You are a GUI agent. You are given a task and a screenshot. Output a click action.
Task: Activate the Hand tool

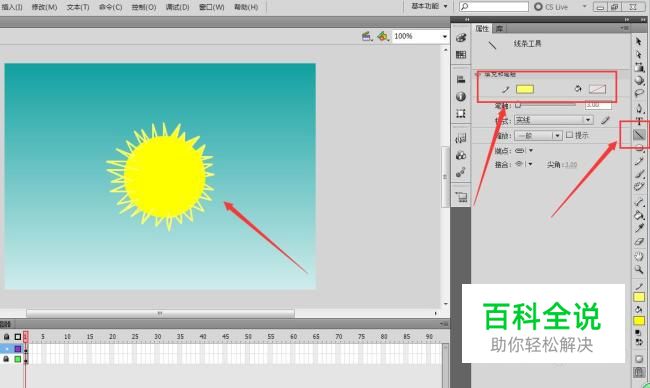pyautogui.click(x=639, y=256)
